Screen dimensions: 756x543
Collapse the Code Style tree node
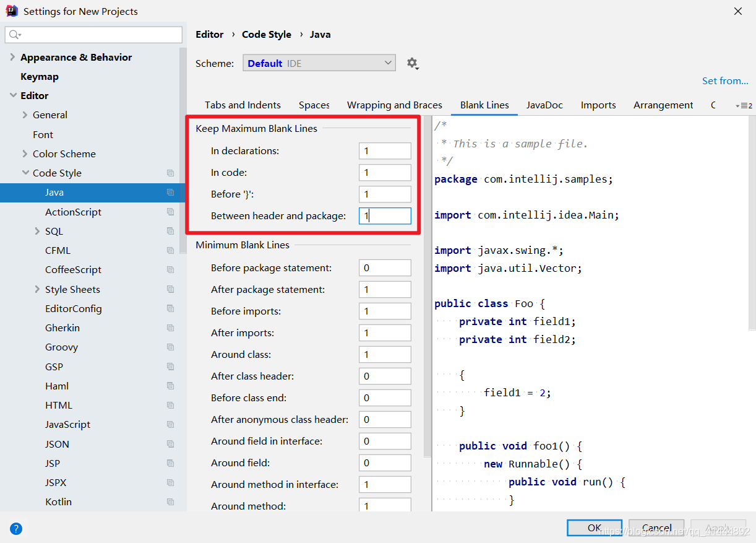[x=25, y=173]
